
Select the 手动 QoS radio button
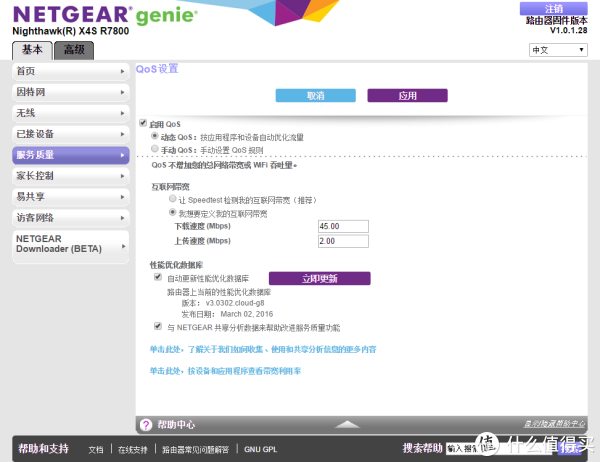click(155, 149)
